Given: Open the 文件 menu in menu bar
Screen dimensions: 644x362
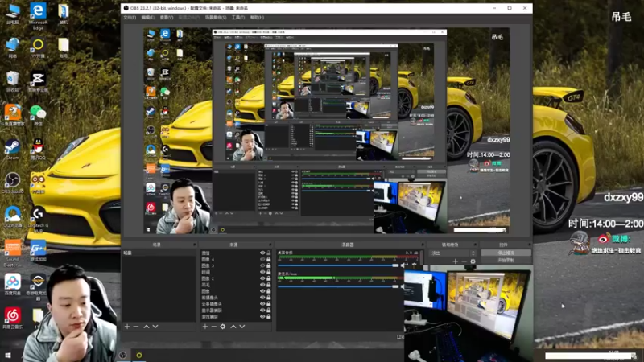Looking at the screenshot, I should [130, 17].
